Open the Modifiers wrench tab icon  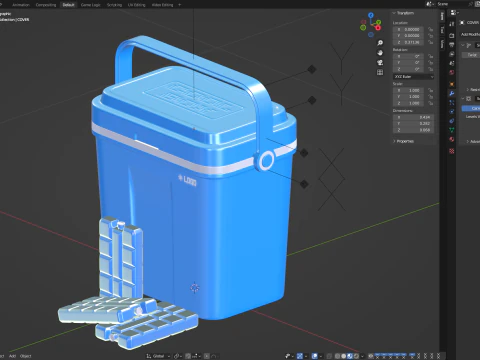coord(452,94)
